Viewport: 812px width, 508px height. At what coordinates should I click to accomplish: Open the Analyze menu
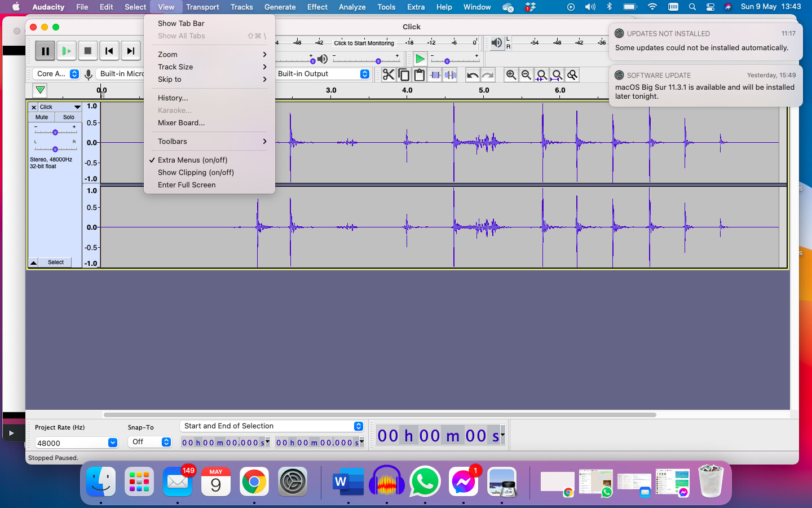(352, 7)
